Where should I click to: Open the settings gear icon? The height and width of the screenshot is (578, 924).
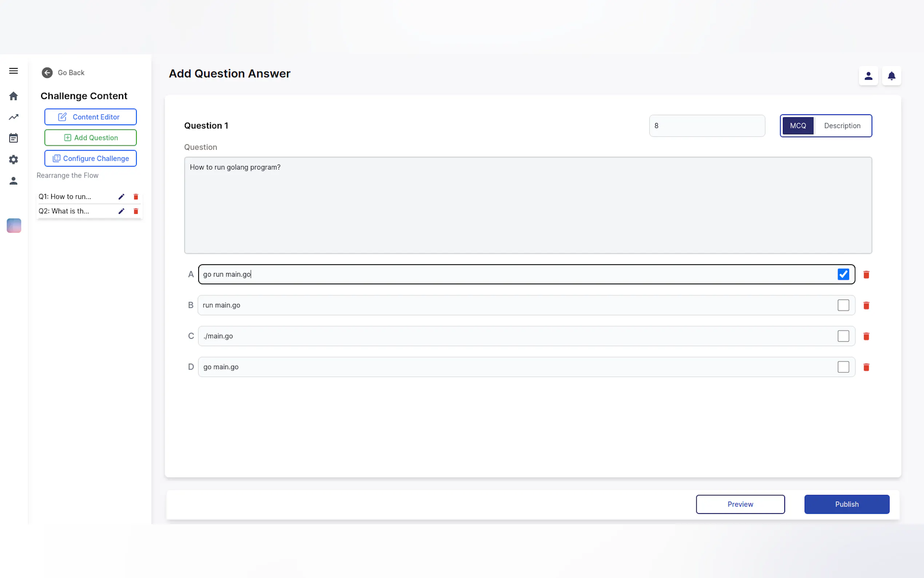(x=13, y=159)
